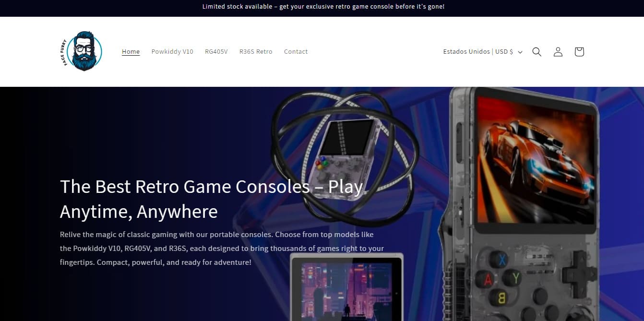Image resolution: width=644 pixels, height=321 pixels.
Task: Click the cyberpunk city screen console image
Action: click(346, 287)
